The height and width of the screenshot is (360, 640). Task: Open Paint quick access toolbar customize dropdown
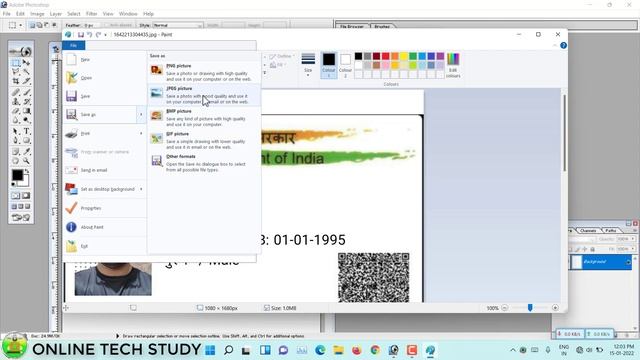105,35
